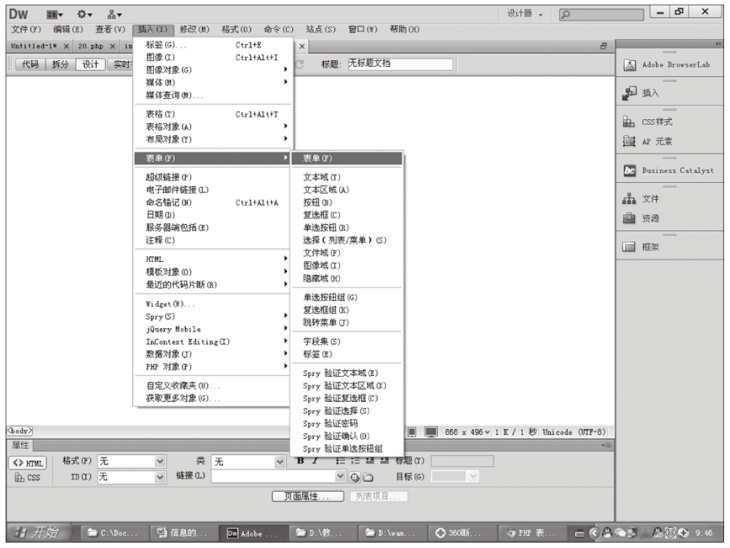Open the Site management icon menu
The height and width of the screenshot is (548, 730).
point(114,14)
